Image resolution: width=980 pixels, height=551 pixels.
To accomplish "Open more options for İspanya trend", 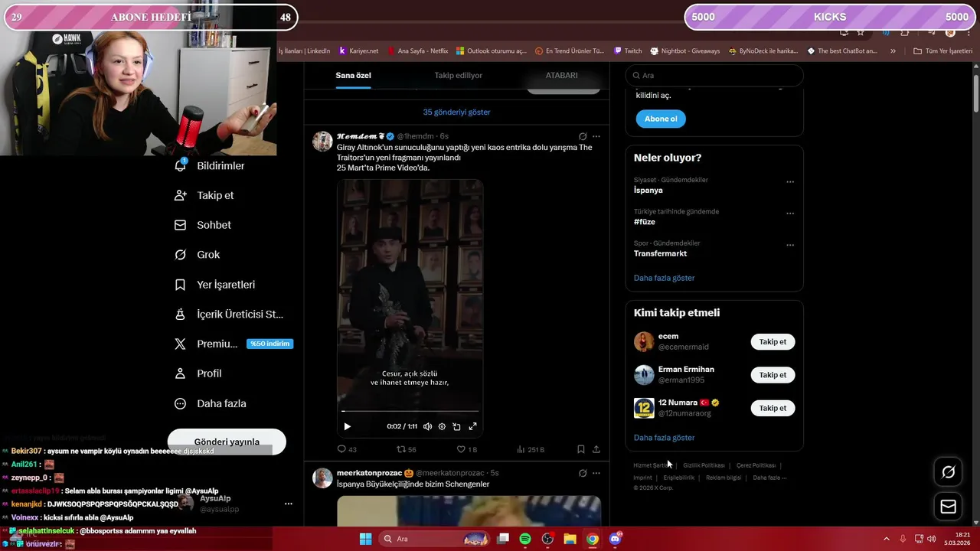I will 790,182.
